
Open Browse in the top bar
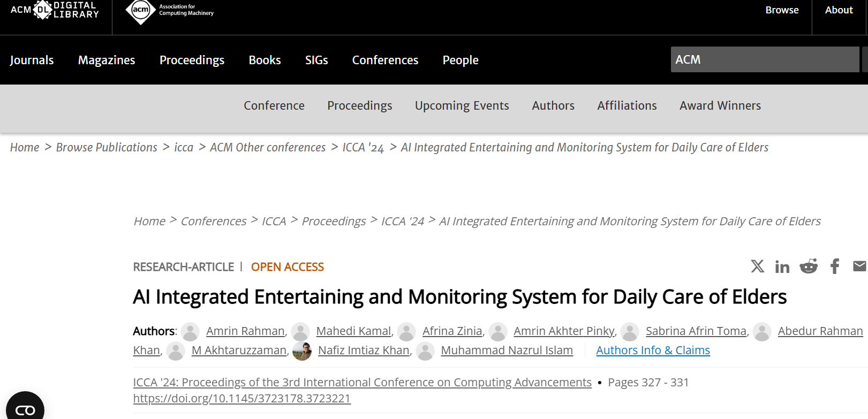pos(782,10)
